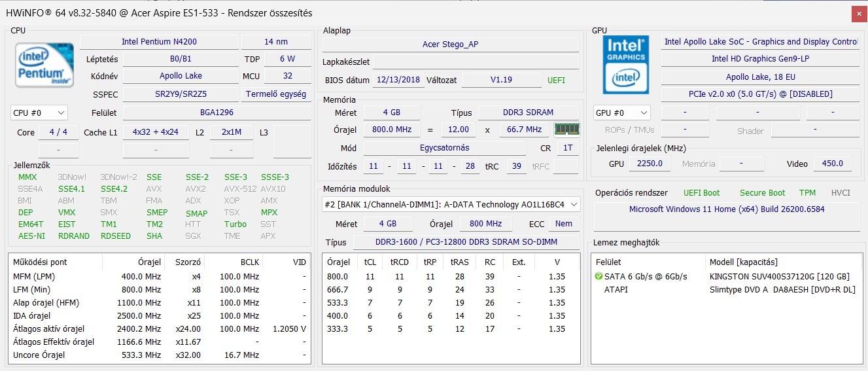
Task: Click the Apollo Lake, 18 EU field
Action: tap(760, 77)
